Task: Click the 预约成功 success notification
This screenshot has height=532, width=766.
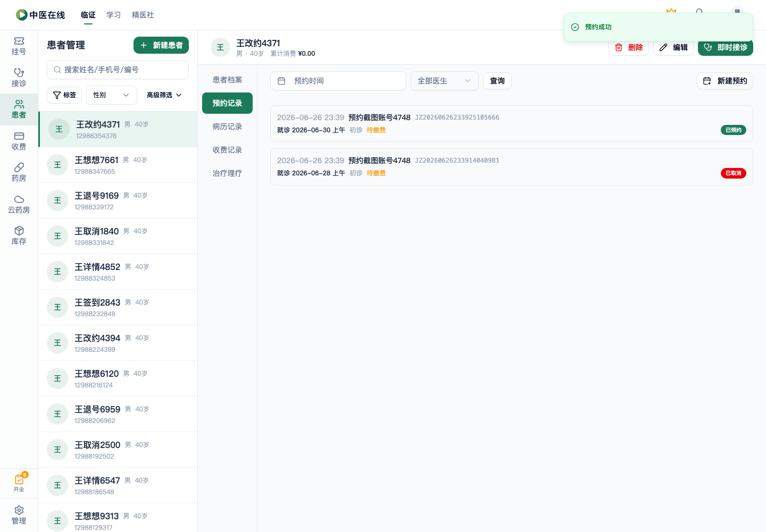Action: pyautogui.click(x=659, y=27)
